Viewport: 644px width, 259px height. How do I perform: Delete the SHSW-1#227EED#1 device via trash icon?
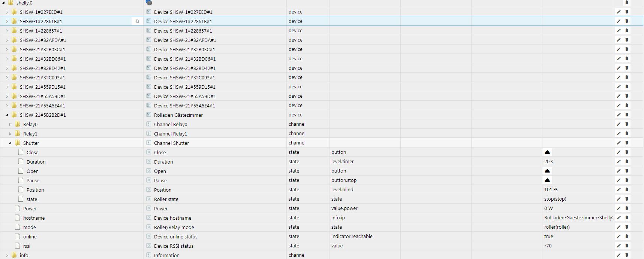click(626, 12)
